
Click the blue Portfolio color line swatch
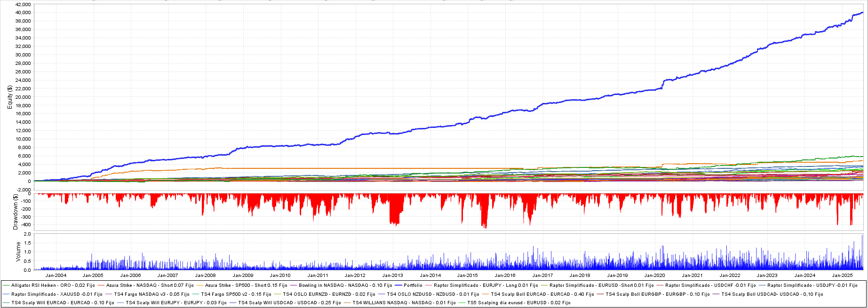pyautogui.click(x=398, y=285)
